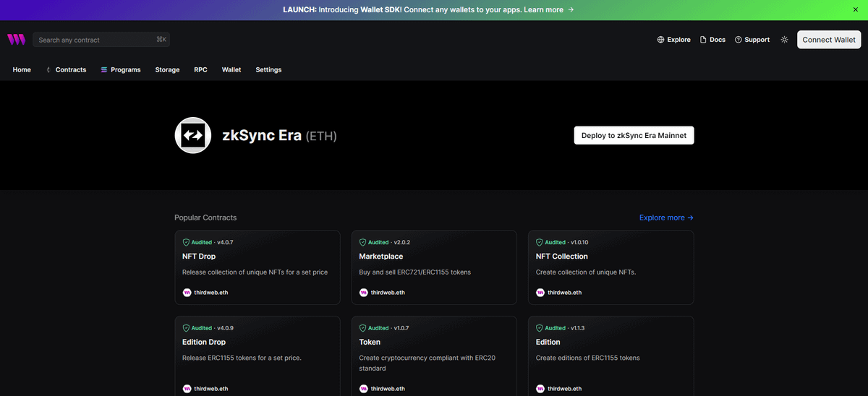
Task: Click the v2.0.2 version label
Action: 401,243
